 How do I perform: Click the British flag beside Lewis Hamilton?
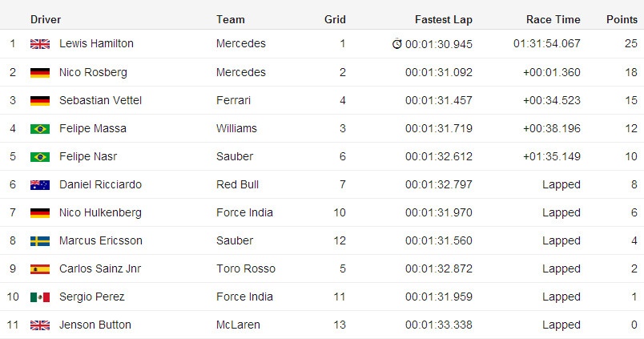40,44
